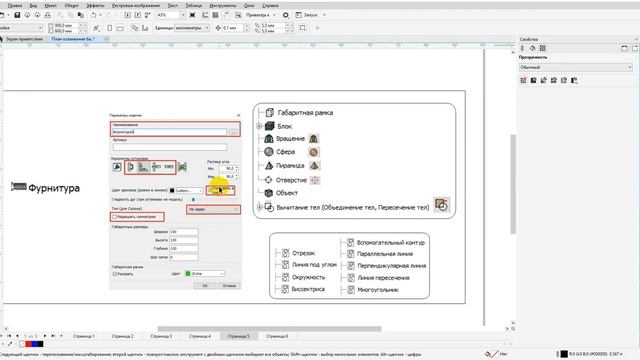Add a new page with plus icon
This screenshot has height=360, width=640.
[61, 336]
